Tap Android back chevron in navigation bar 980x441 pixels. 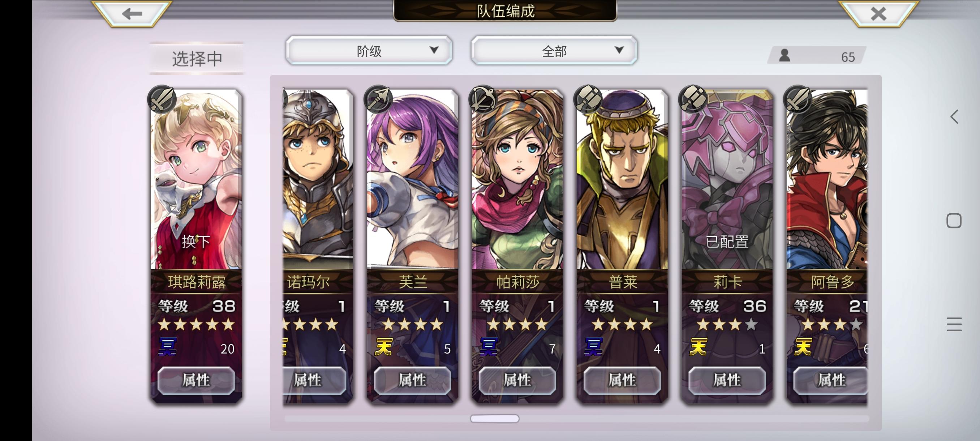click(x=954, y=116)
